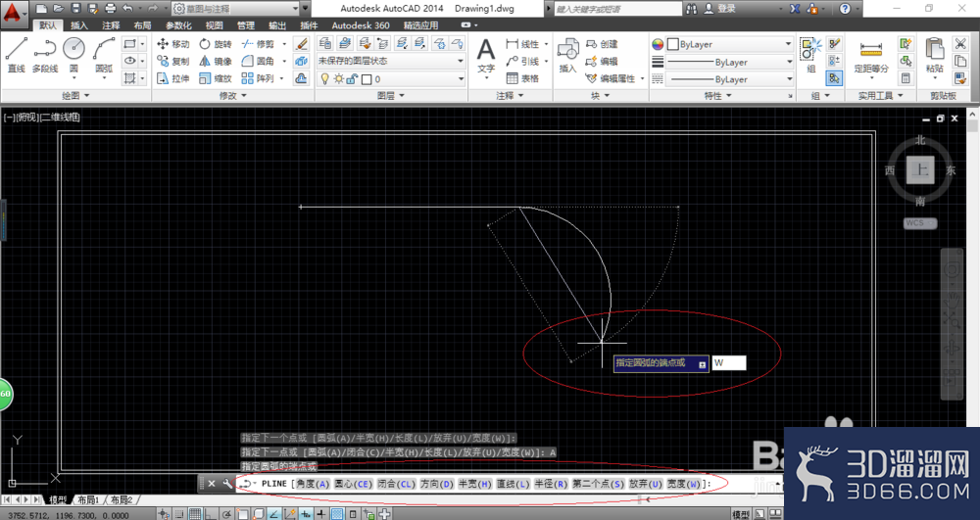
Task: Toggle the layer lock padlock icon
Action: click(x=352, y=78)
